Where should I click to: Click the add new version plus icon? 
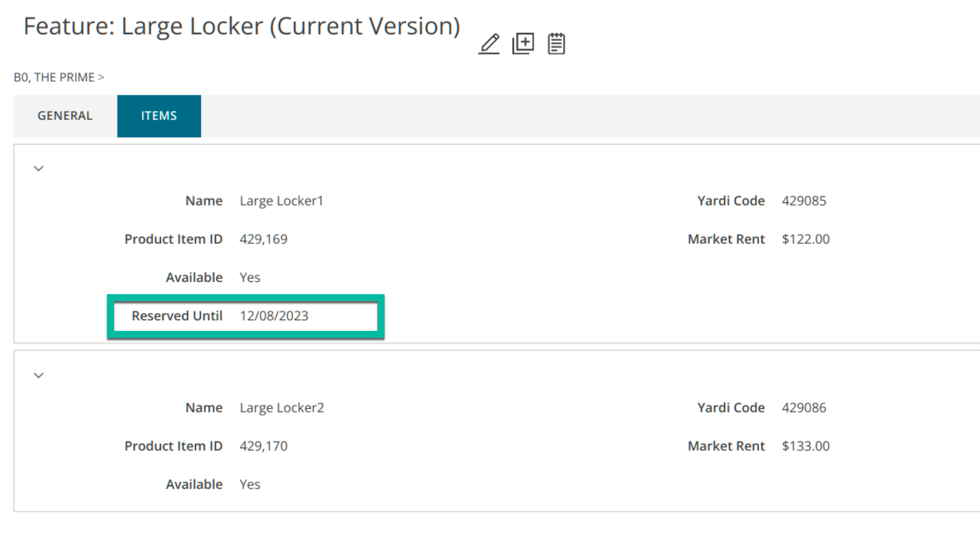(523, 44)
